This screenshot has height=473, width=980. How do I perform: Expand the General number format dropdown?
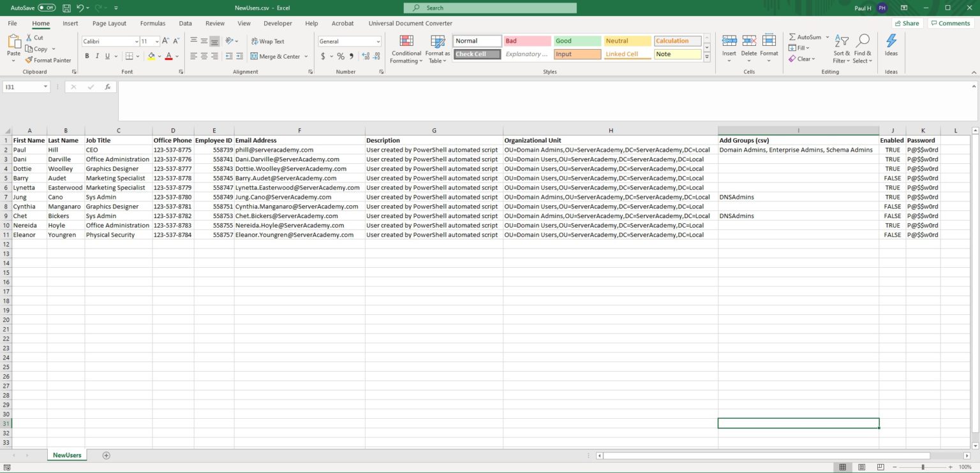(378, 41)
